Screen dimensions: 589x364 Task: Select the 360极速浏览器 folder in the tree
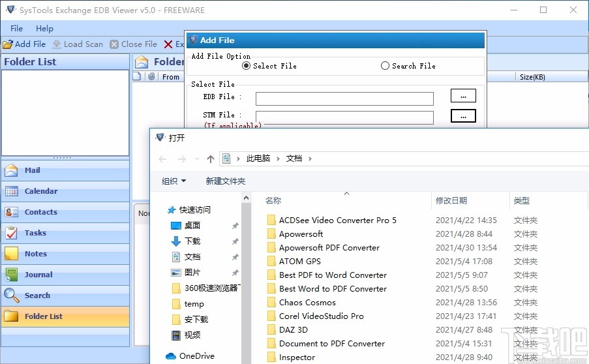(206, 288)
